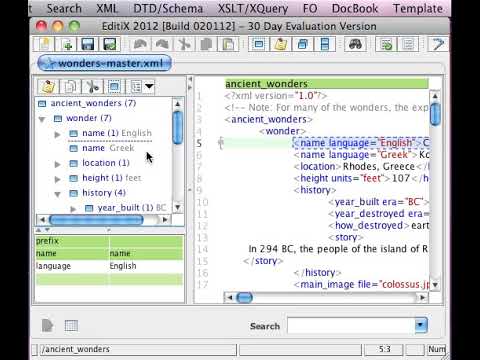The height and width of the screenshot is (360, 480).
Task: Click the language attribute name cell
Action: point(72,266)
